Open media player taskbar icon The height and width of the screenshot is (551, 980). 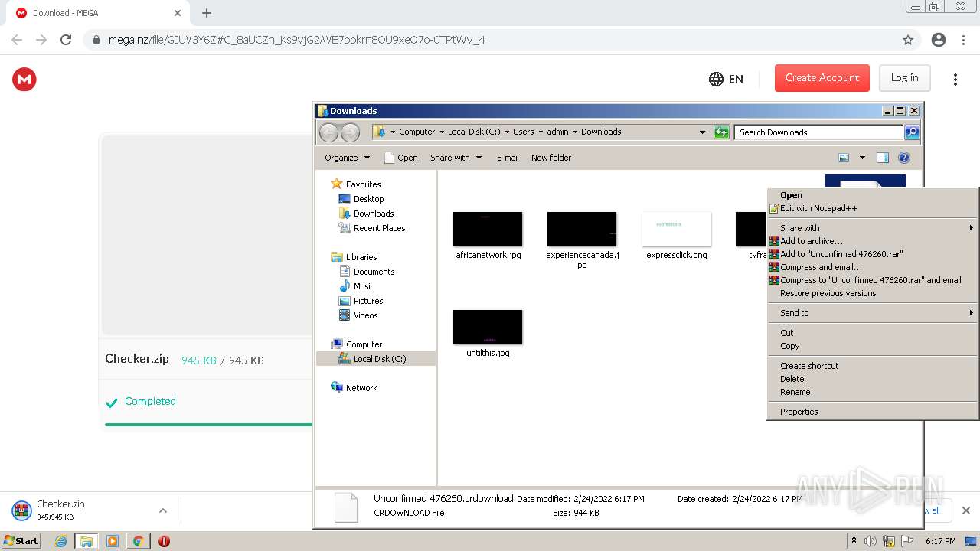click(113, 541)
